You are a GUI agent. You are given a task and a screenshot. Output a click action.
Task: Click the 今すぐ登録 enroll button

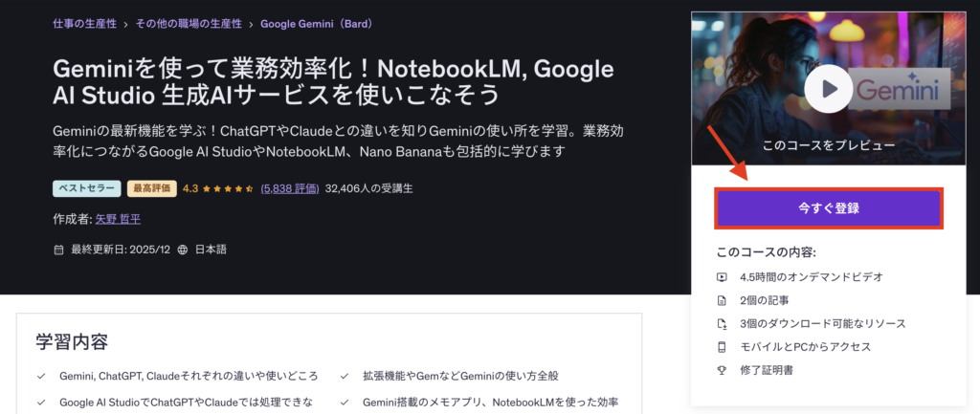pyautogui.click(x=829, y=208)
